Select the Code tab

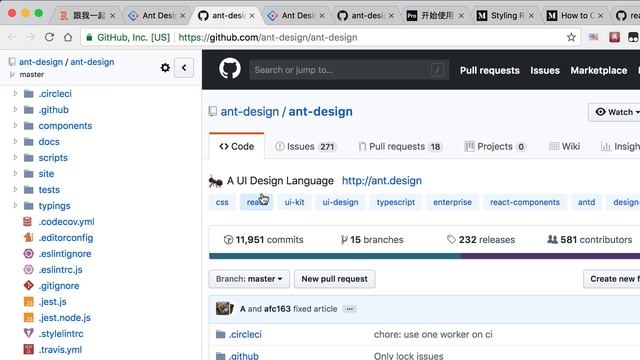tap(236, 146)
